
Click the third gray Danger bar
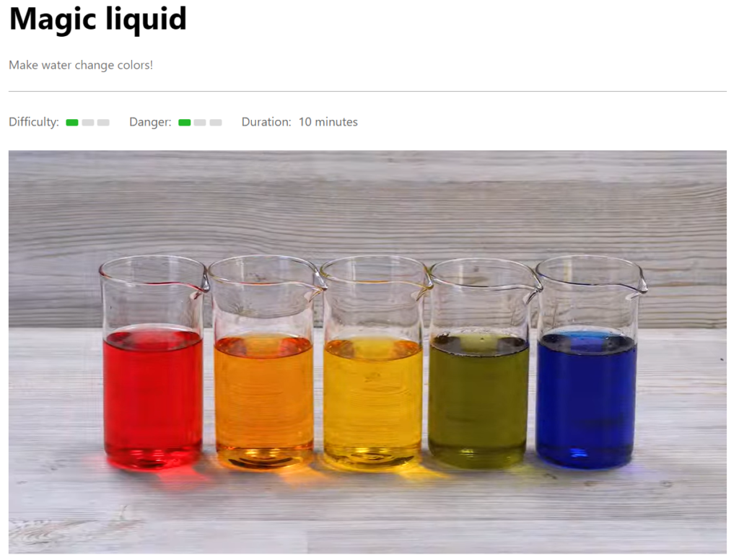pyautogui.click(x=215, y=123)
